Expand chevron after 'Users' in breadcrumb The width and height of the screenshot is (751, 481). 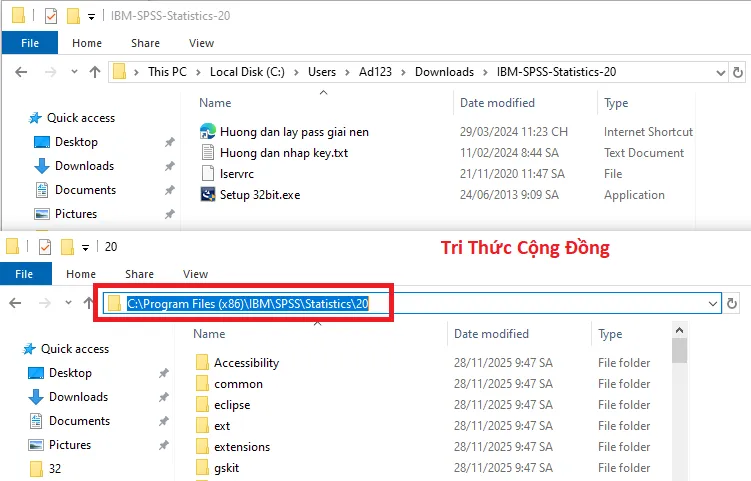pos(348,72)
